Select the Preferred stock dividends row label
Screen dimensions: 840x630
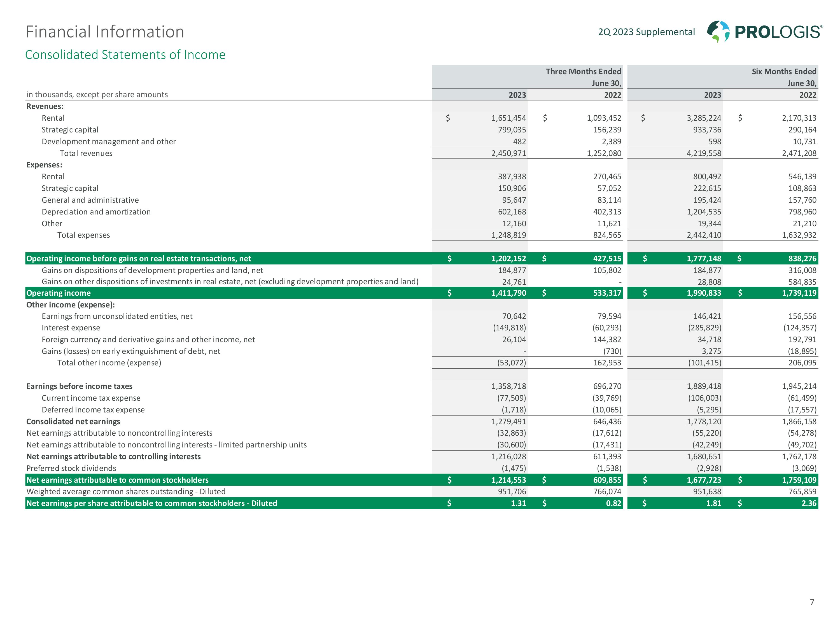(71, 468)
